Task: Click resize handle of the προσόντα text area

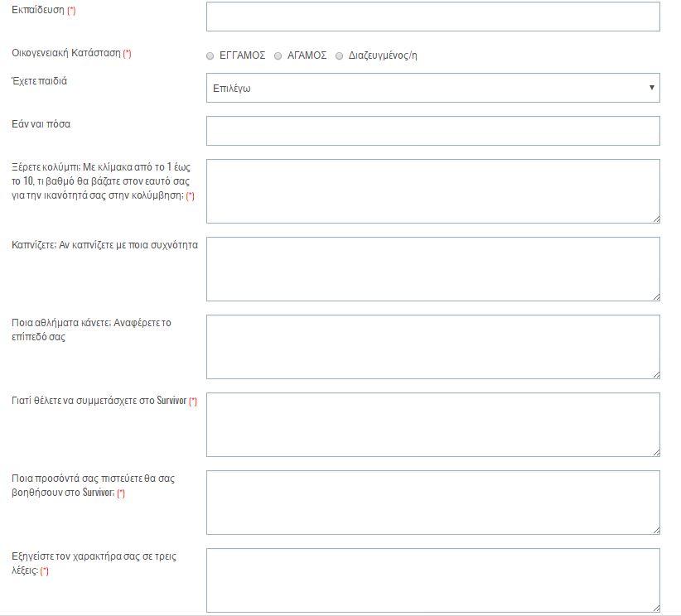Action: pos(655,530)
